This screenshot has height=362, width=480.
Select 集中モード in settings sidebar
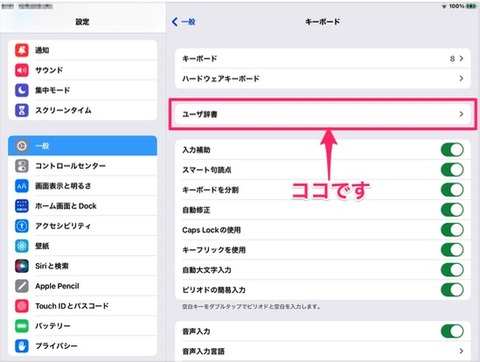tap(82, 90)
